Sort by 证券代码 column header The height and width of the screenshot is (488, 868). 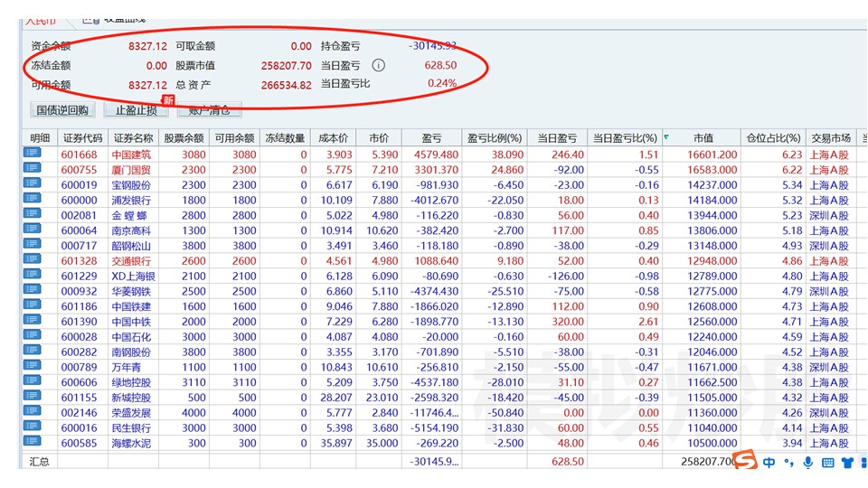click(x=82, y=137)
